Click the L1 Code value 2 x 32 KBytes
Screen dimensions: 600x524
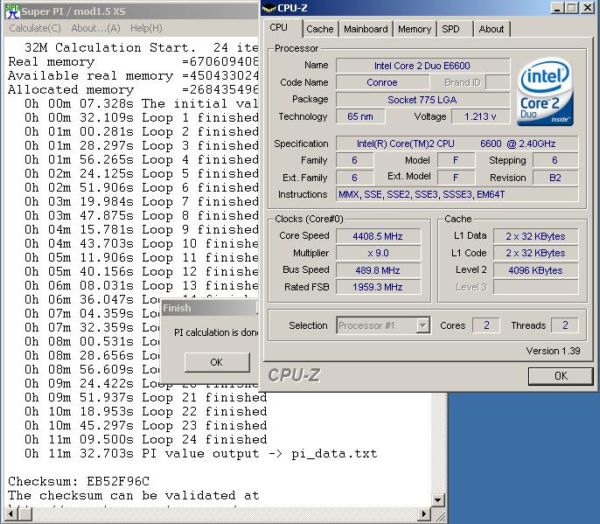(x=535, y=253)
